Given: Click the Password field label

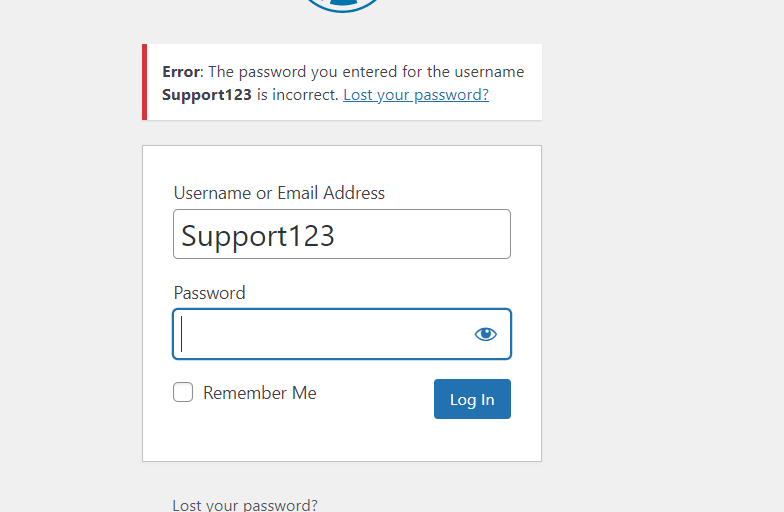Looking at the screenshot, I should (x=210, y=293).
